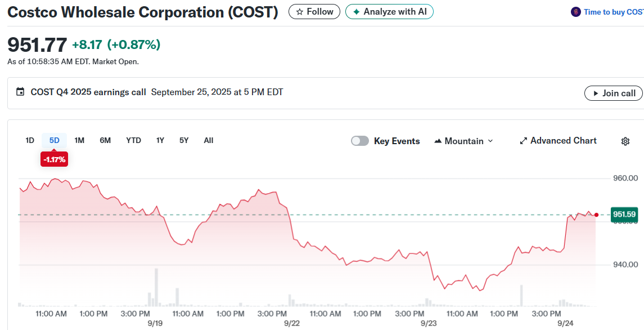Switch chart to 6M range
644x330 pixels.
pos(105,140)
